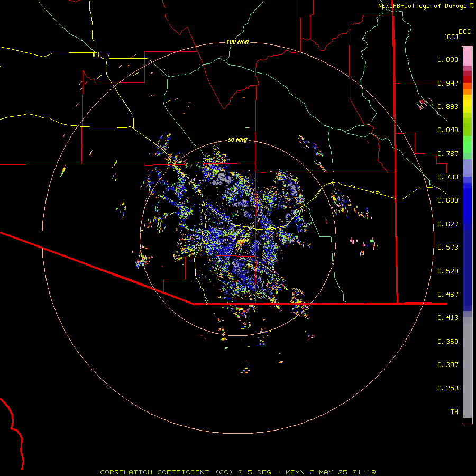Select the 0.520 scale value

[448, 271]
